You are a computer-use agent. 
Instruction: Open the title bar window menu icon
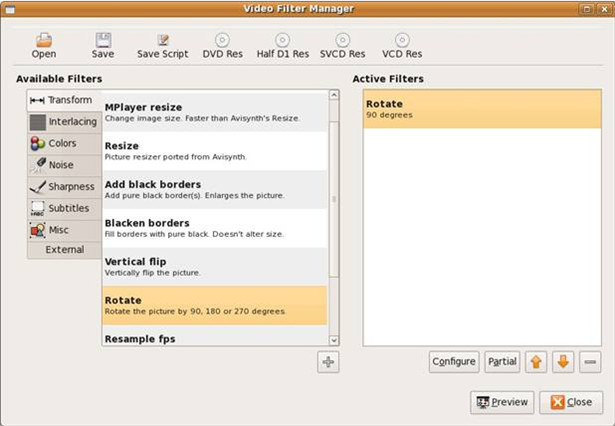[9, 9]
